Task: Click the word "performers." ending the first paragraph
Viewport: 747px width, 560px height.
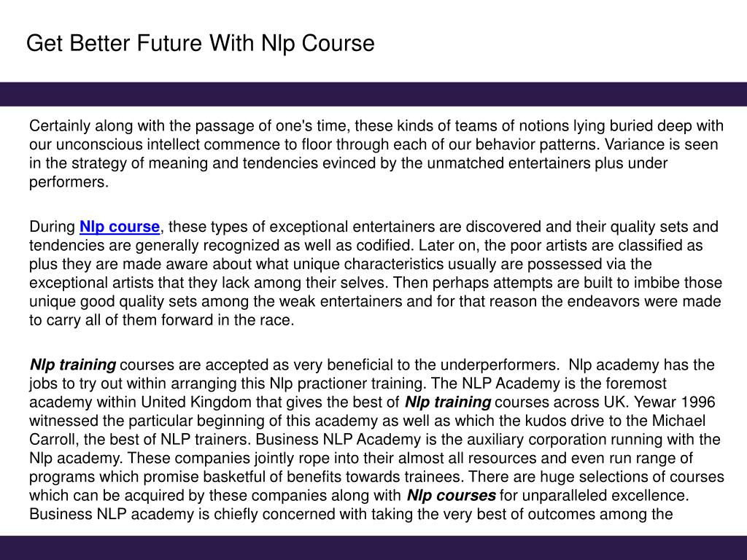Action: click(x=69, y=182)
